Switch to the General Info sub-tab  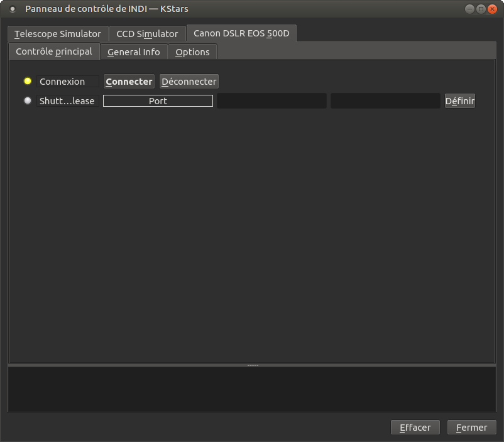click(x=134, y=52)
